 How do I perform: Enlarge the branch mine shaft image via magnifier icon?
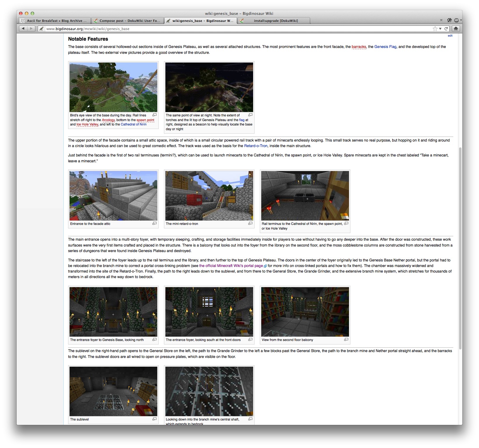coord(250,419)
